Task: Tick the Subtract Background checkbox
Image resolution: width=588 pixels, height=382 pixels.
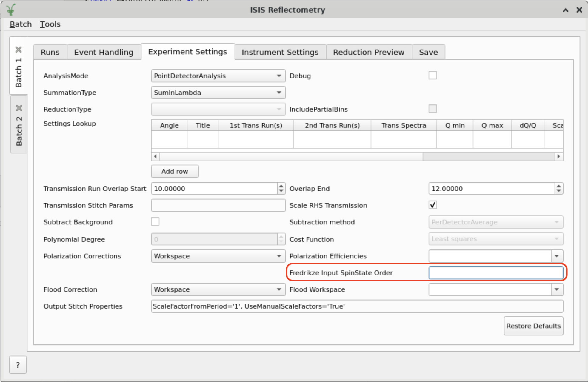Action: click(x=155, y=222)
